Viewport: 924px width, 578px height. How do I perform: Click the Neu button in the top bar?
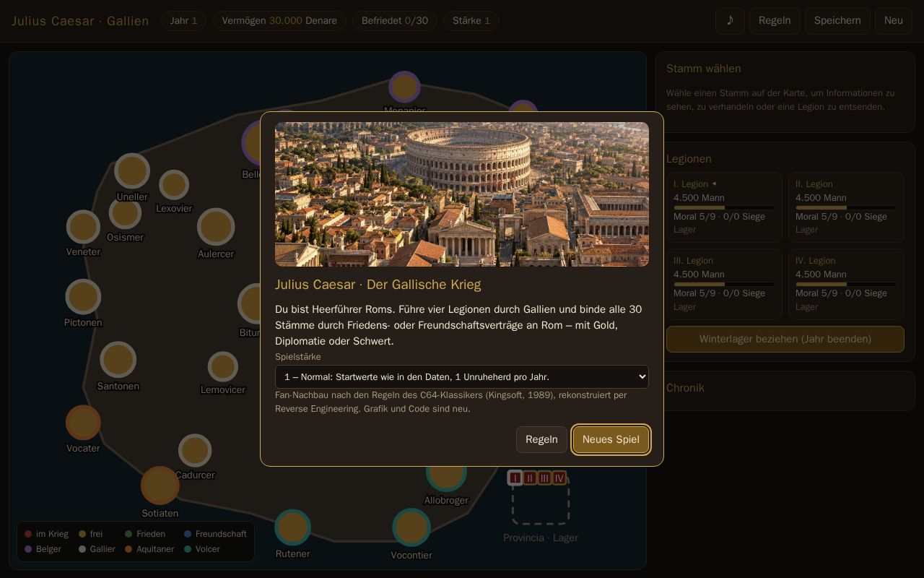click(x=894, y=20)
